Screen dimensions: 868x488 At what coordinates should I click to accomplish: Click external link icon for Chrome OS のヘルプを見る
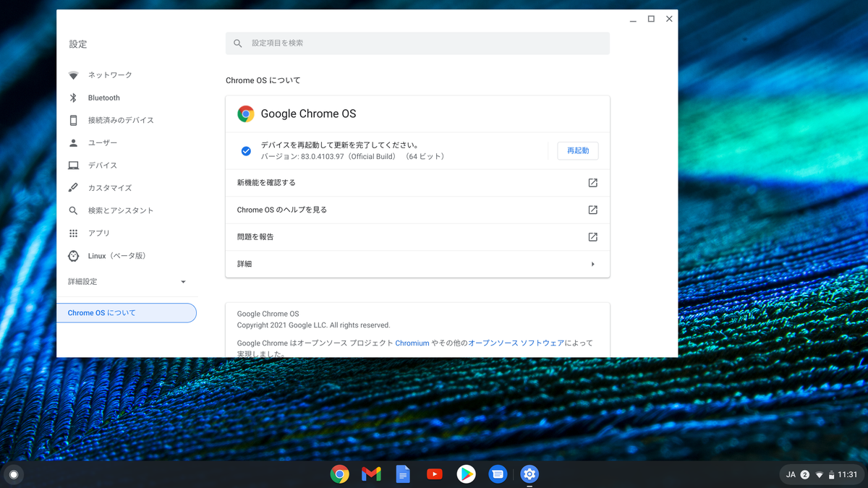tap(592, 210)
